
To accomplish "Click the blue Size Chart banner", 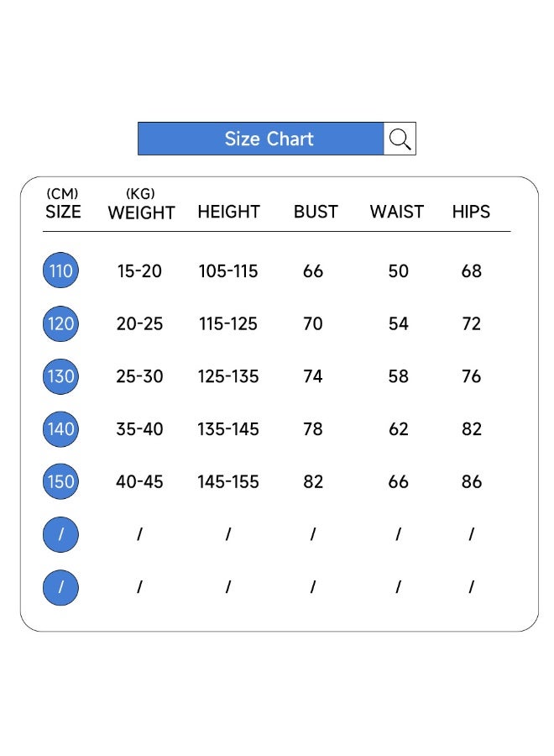I will point(261,139).
